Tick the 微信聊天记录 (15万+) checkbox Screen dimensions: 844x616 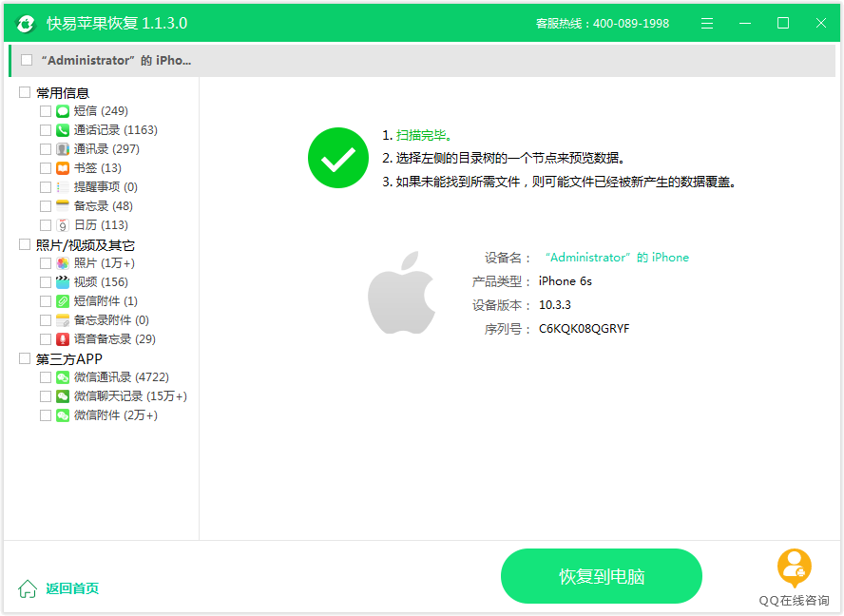click(46, 396)
